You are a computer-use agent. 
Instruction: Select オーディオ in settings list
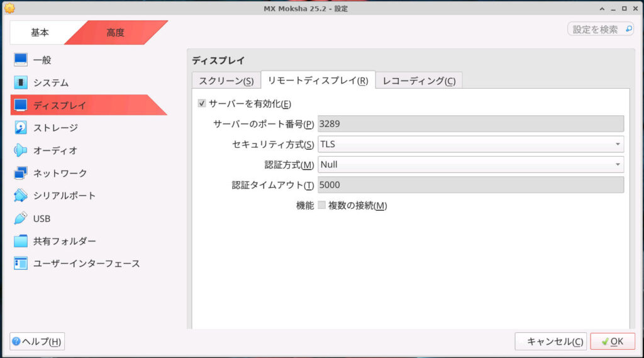coord(88,150)
